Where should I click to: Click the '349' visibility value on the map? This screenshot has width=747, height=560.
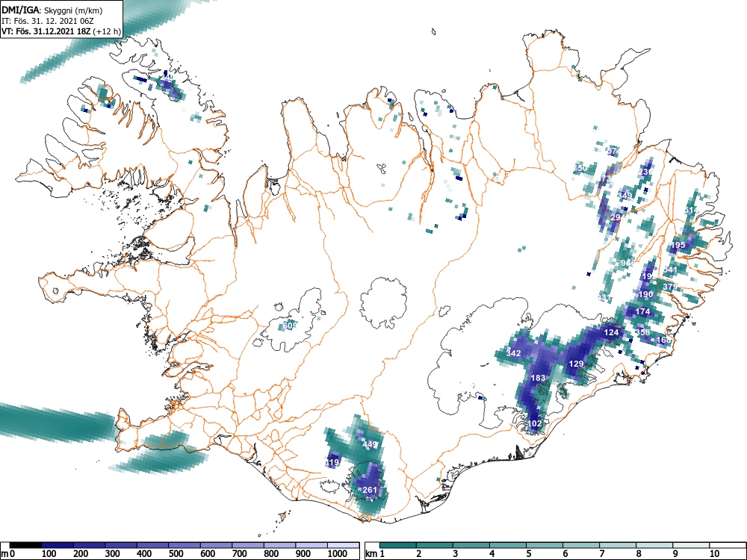[x=624, y=196]
